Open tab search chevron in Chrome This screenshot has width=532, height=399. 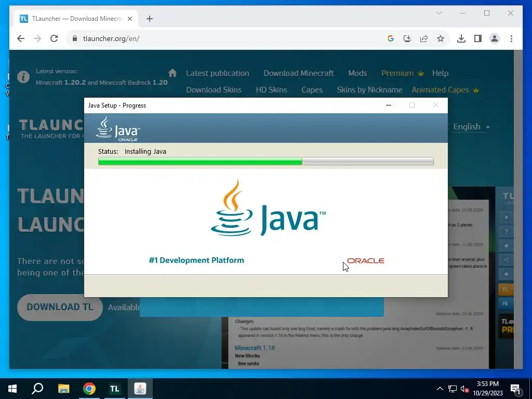(438, 13)
